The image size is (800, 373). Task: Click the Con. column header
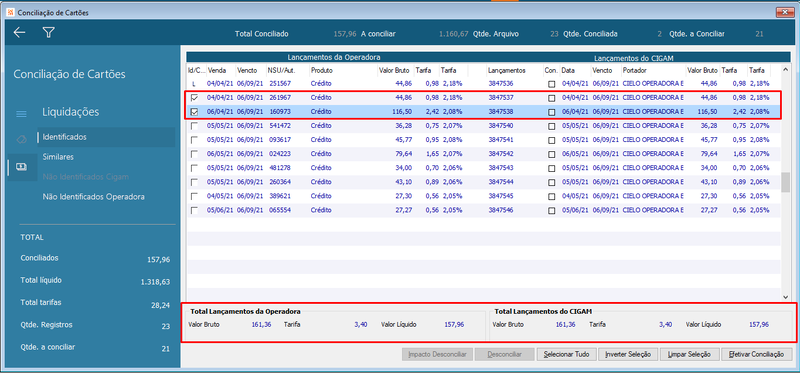pyautogui.click(x=552, y=70)
